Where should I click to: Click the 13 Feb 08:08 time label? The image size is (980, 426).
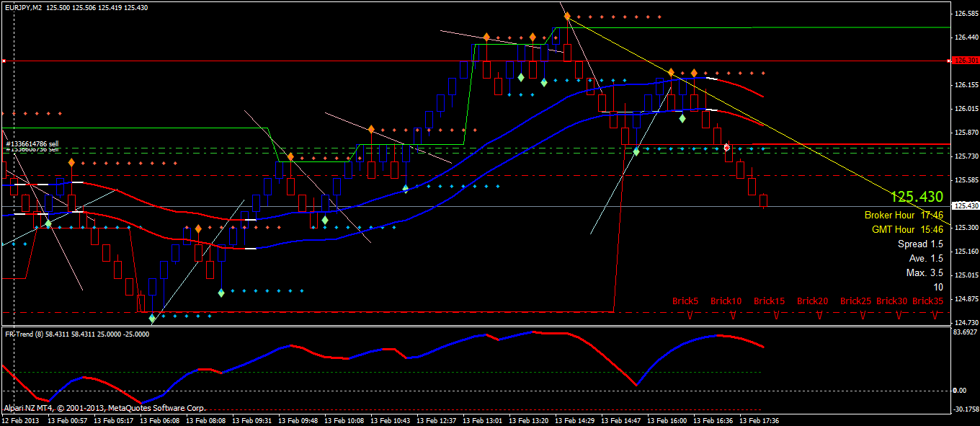(205, 420)
